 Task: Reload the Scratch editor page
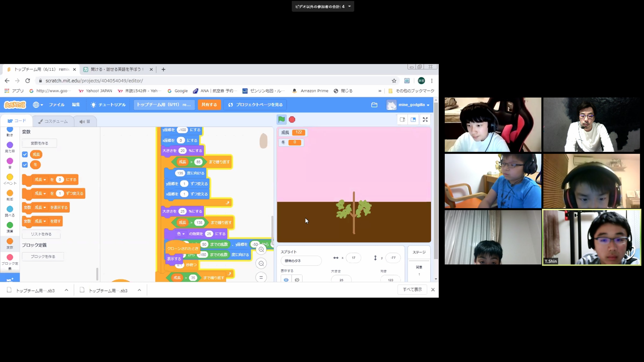point(28,81)
